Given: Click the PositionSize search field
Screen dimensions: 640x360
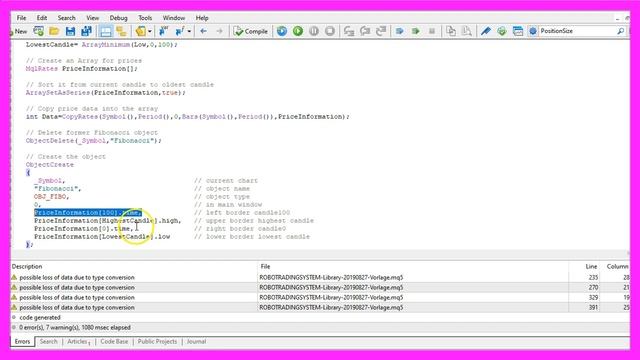Looking at the screenshot, I should coord(577,31).
